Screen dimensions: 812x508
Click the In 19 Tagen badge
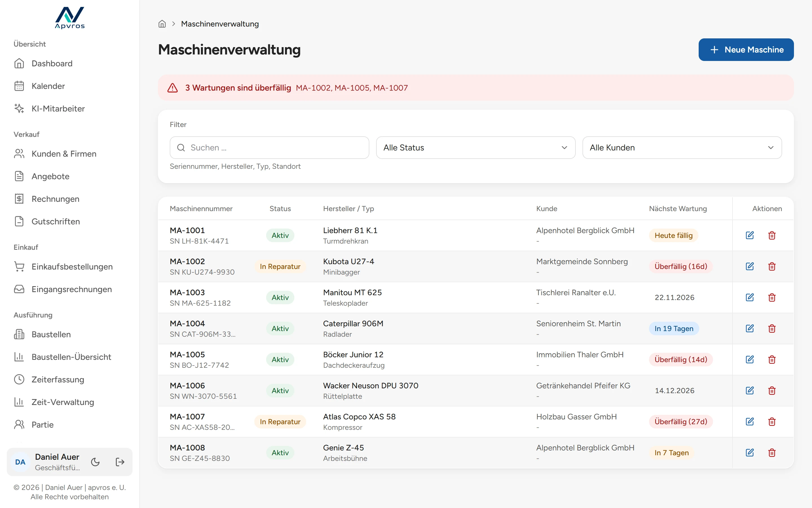[674, 328]
